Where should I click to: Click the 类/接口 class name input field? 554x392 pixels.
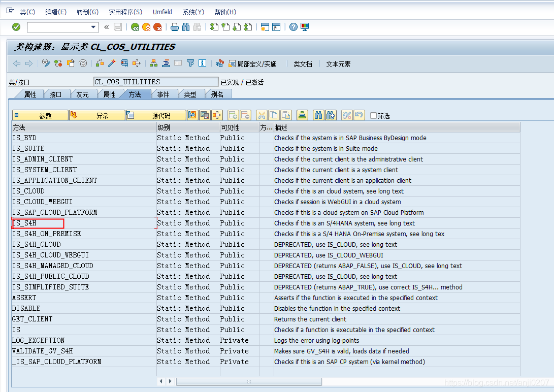tap(156, 82)
